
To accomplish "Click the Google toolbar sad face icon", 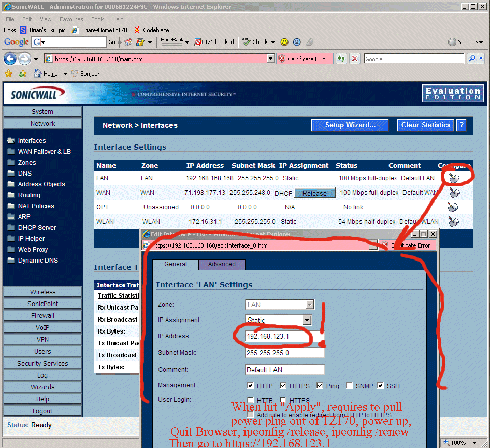I will click(x=297, y=42).
